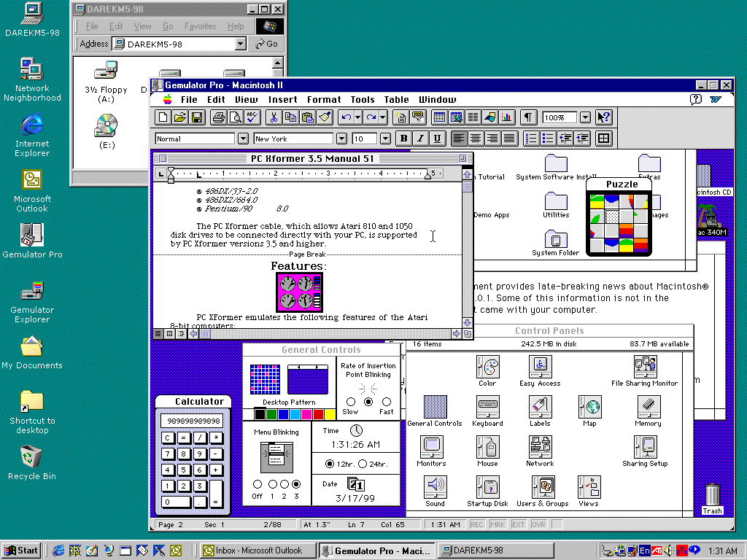
Task: Click the Cut scissors icon
Action: point(274,117)
